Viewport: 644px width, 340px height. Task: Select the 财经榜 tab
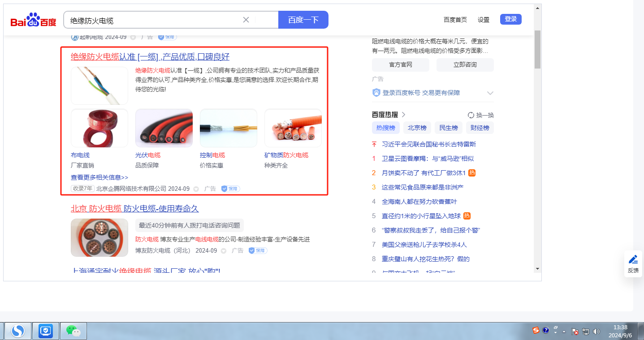(x=480, y=128)
